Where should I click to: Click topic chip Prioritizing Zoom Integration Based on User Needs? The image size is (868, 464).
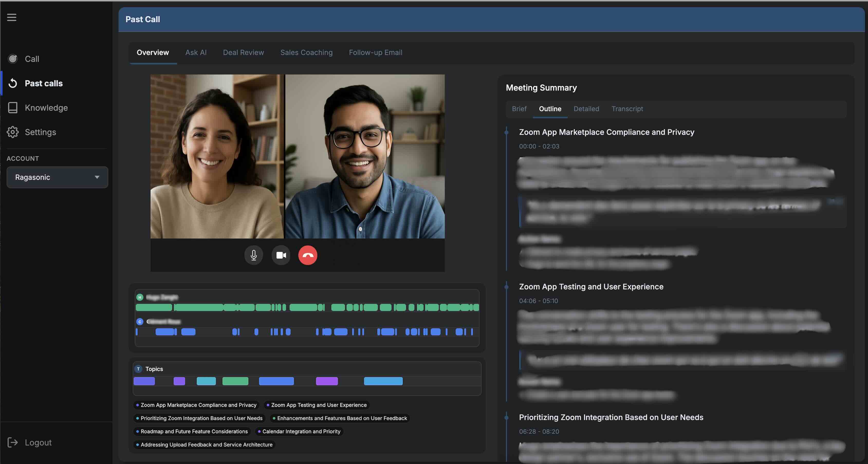tap(199, 418)
